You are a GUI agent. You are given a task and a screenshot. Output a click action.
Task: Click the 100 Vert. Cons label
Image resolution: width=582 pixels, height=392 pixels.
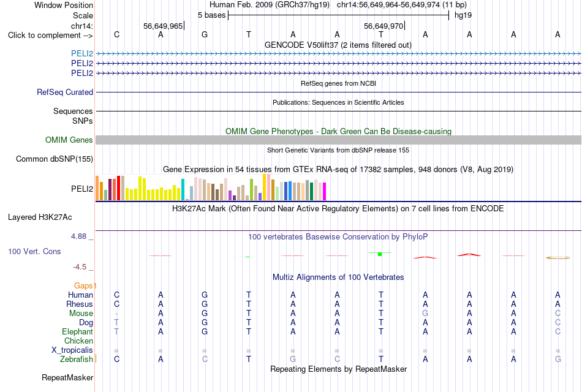click(34, 251)
